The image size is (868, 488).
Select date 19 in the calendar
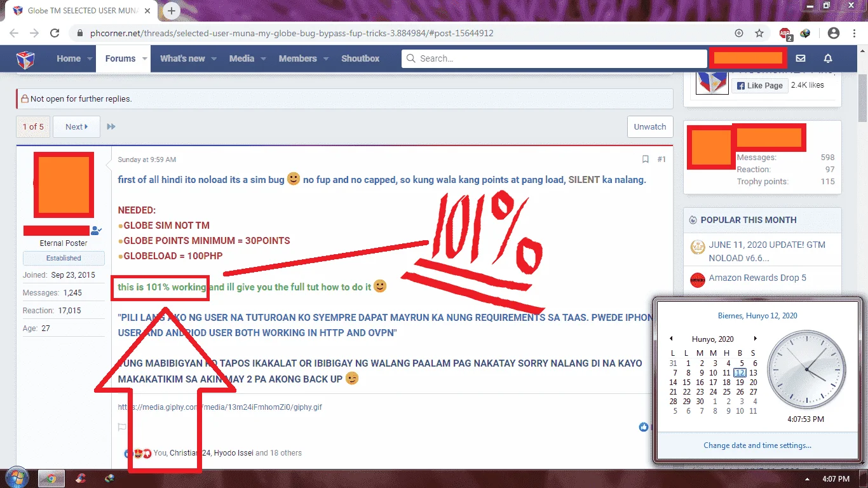click(x=740, y=383)
